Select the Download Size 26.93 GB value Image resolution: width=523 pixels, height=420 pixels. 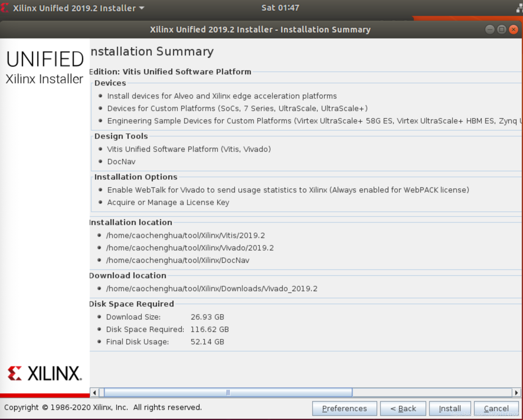(207, 317)
